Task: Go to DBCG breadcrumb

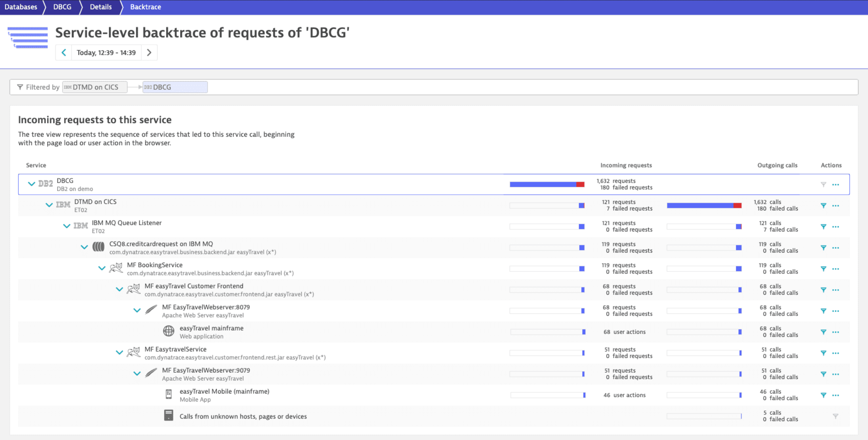Action: (x=62, y=7)
